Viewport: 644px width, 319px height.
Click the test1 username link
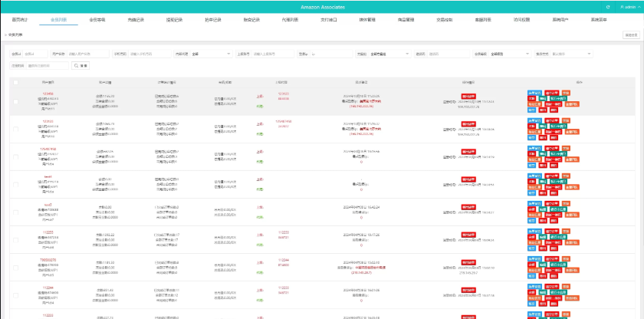(x=48, y=176)
